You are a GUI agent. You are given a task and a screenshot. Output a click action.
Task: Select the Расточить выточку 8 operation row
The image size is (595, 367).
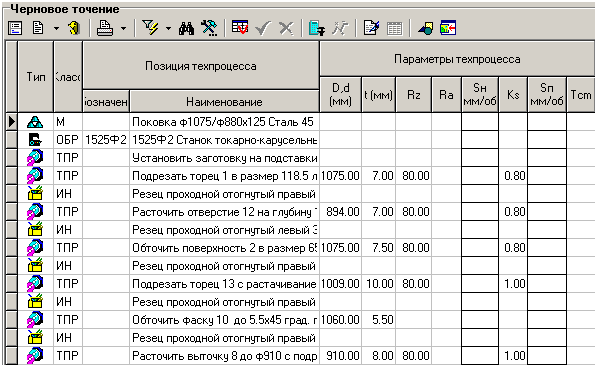(300, 356)
